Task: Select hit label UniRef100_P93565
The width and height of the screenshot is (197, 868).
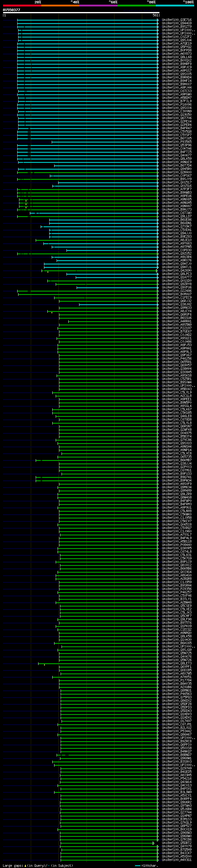Action: 177,142
